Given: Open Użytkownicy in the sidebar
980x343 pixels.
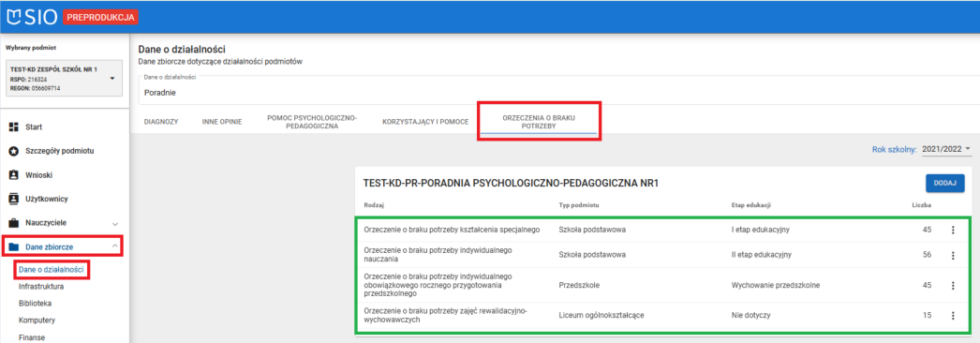Looking at the screenshot, I should [46, 200].
